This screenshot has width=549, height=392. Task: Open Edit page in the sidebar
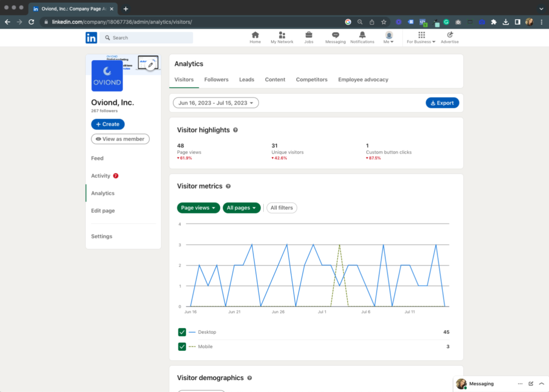103,211
